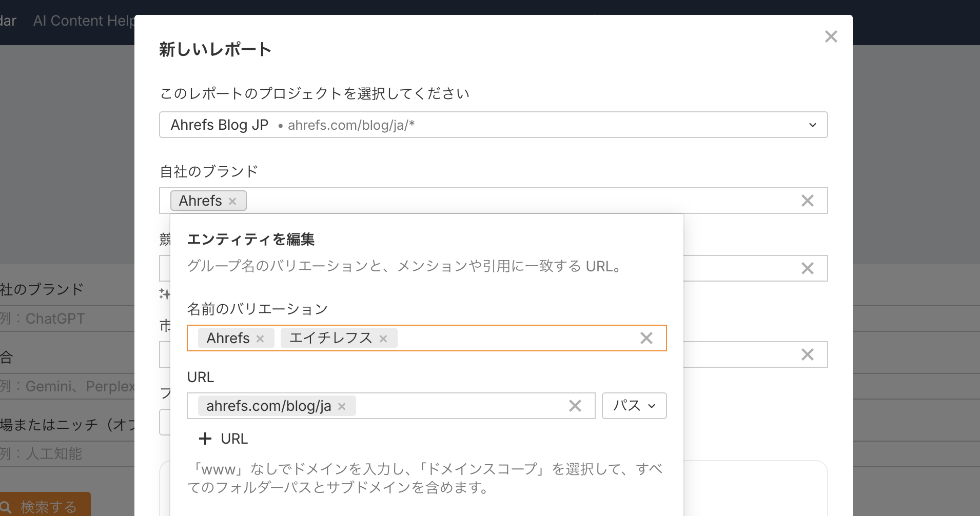Open the AI Content Helper menu item
The height and width of the screenshot is (516, 980).
(83, 21)
